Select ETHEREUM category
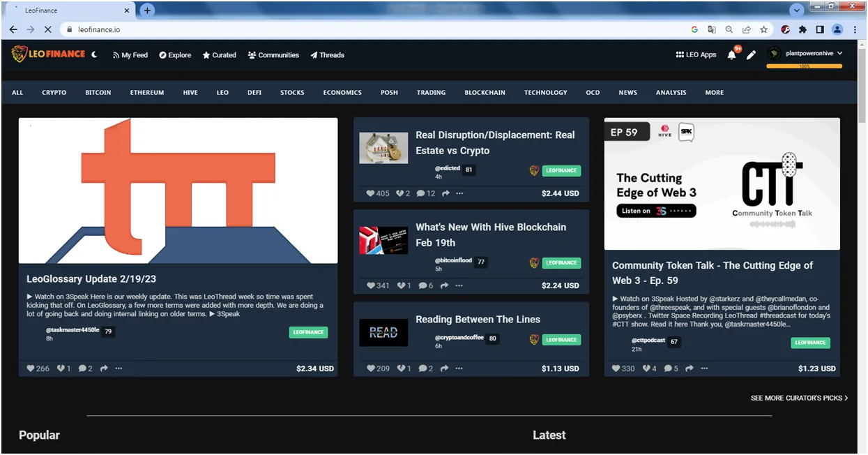 [x=147, y=92]
